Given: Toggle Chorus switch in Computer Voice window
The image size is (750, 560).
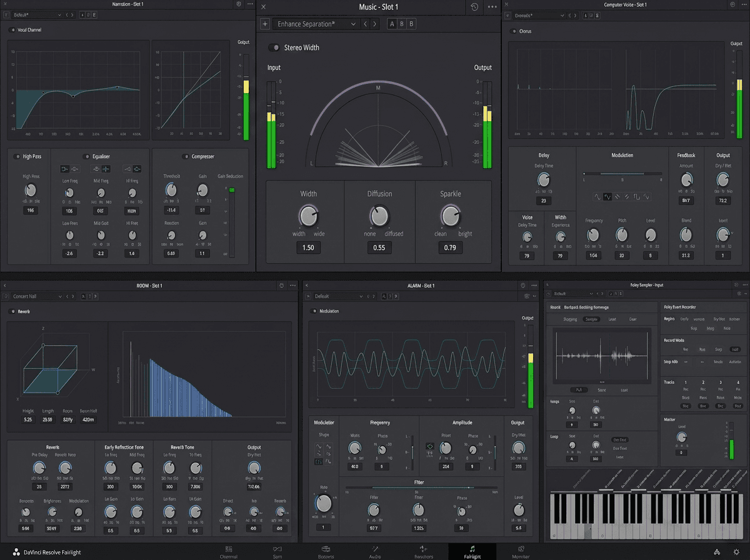Looking at the screenshot, I should (x=514, y=31).
